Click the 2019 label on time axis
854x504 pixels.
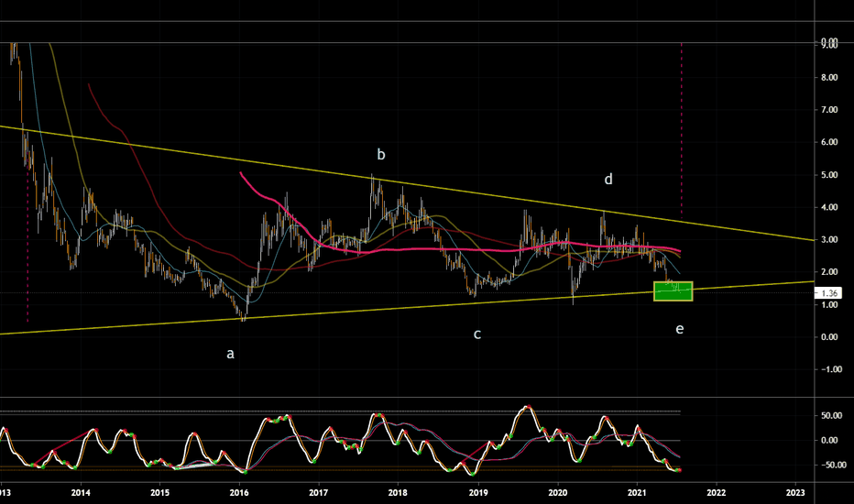(x=478, y=493)
